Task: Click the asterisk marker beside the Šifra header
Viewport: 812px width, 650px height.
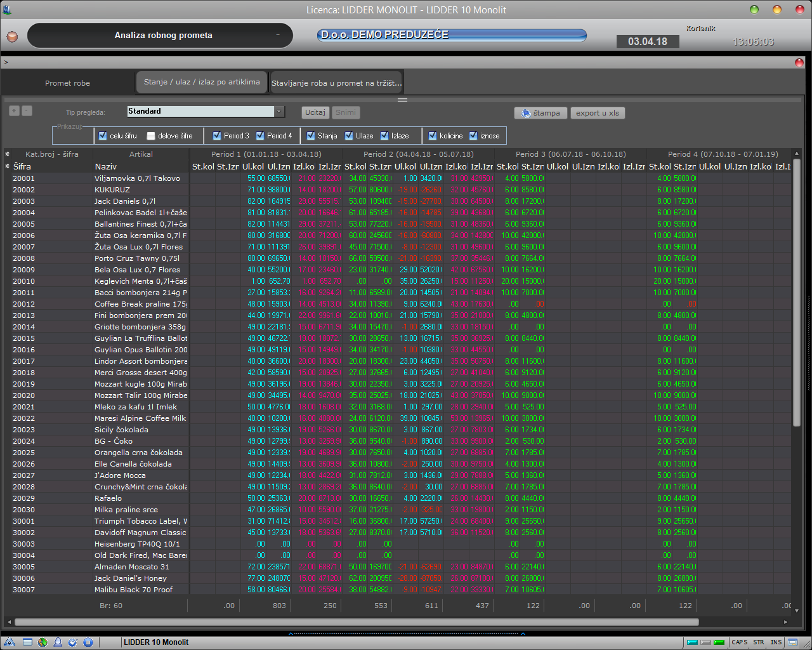Action: click(x=8, y=166)
